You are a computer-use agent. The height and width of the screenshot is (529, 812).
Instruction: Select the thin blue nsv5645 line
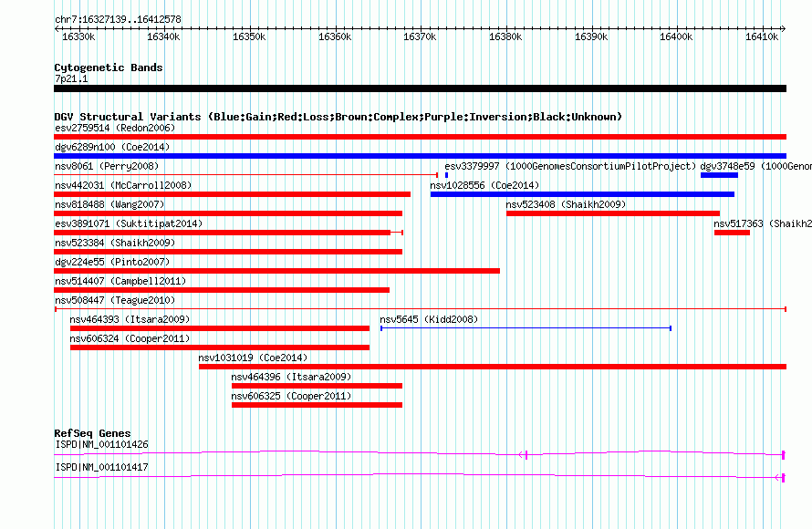coord(526,328)
